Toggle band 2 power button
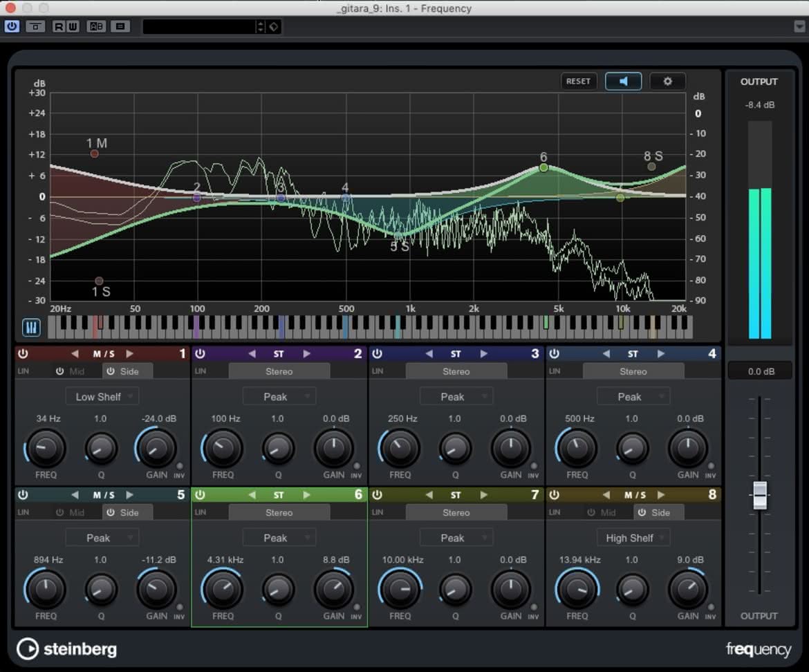Screen dimensions: 809x672 pyautogui.click(x=201, y=354)
